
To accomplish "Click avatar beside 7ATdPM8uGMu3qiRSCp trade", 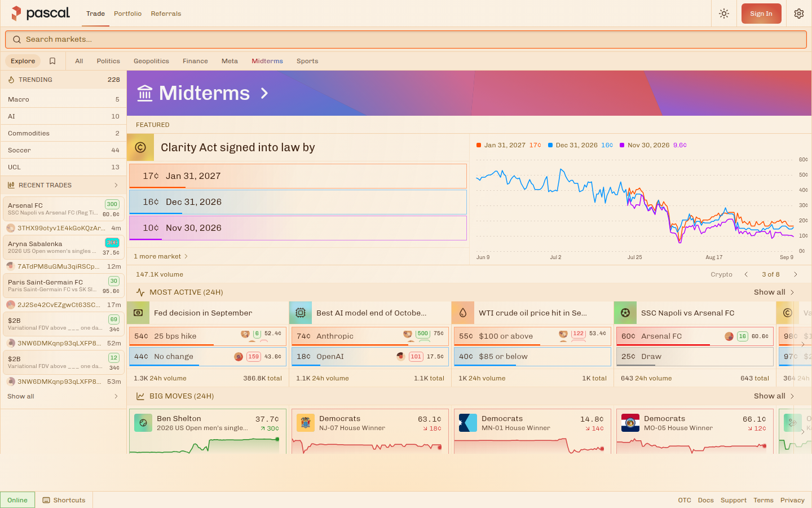I will [10, 266].
